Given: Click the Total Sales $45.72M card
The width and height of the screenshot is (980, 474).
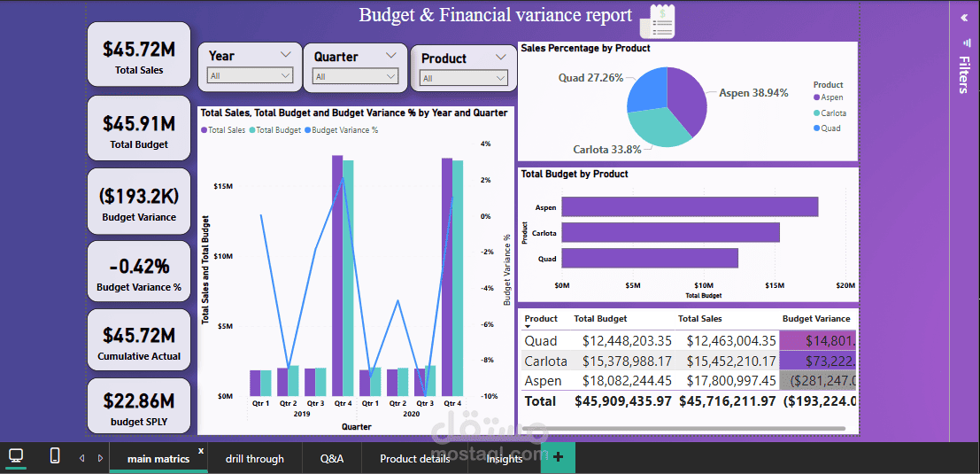Looking at the screenshot, I should (x=139, y=54).
